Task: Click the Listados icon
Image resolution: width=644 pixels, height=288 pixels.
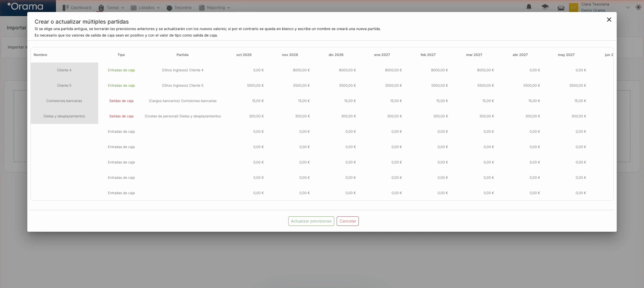Action: [x=133, y=8]
